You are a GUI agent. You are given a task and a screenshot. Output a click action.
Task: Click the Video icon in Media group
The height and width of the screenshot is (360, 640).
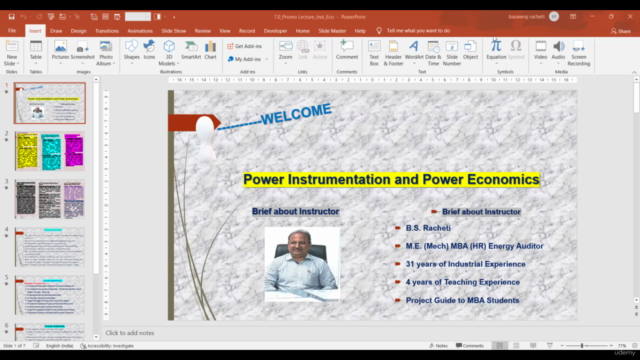[540, 46]
